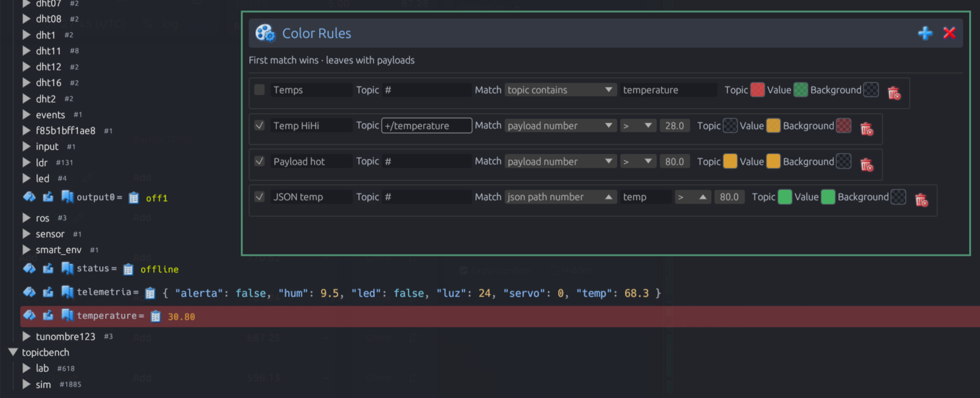Click the Color Rules palette icon
Image resolution: width=980 pixels, height=398 pixels.
tap(265, 33)
